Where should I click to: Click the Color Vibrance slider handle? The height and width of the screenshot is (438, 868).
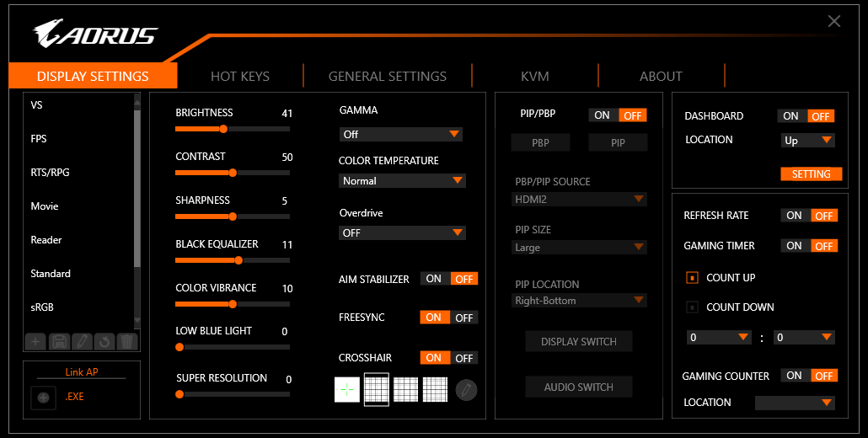tap(233, 303)
